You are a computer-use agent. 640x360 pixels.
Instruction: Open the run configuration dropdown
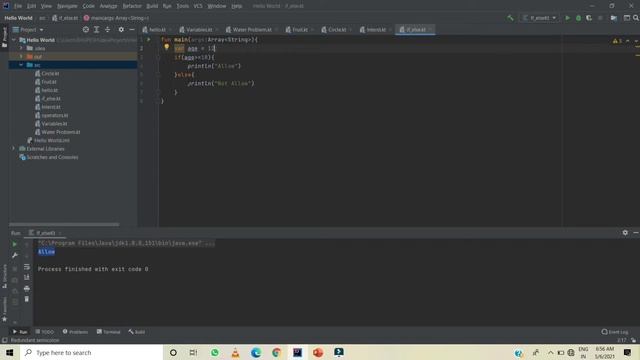click(540, 18)
